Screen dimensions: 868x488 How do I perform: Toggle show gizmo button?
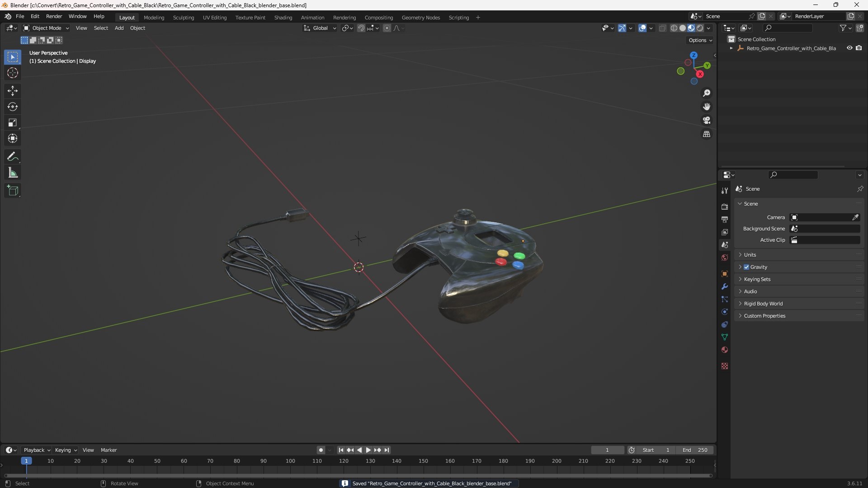coord(622,28)
